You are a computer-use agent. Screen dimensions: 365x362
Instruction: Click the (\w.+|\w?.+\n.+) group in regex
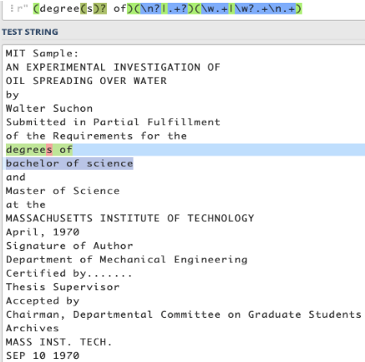[x=247, y=9]
